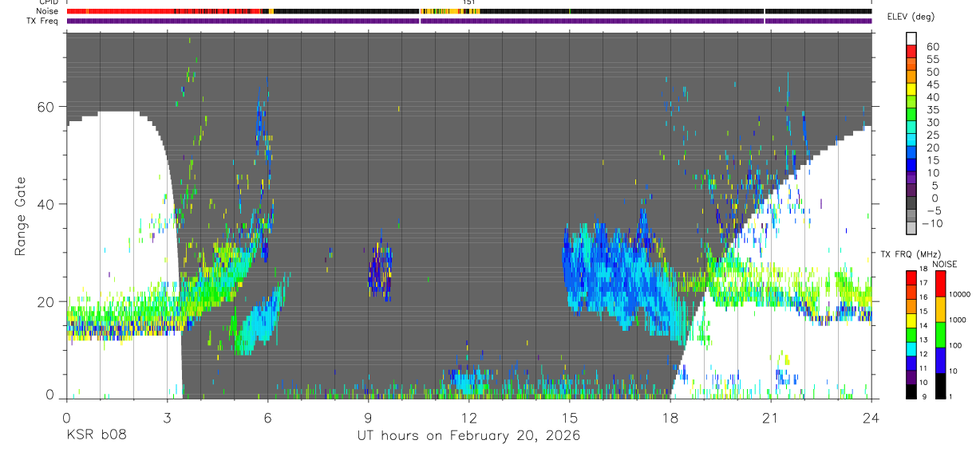
Task: Click the ELEV colorbar tick label 55
Action: 932,60
